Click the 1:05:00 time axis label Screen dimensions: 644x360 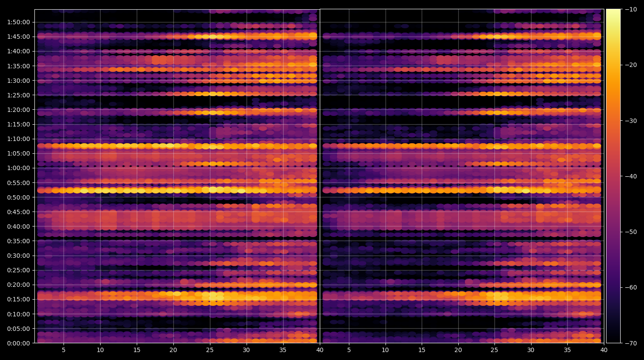coord(19,153)
